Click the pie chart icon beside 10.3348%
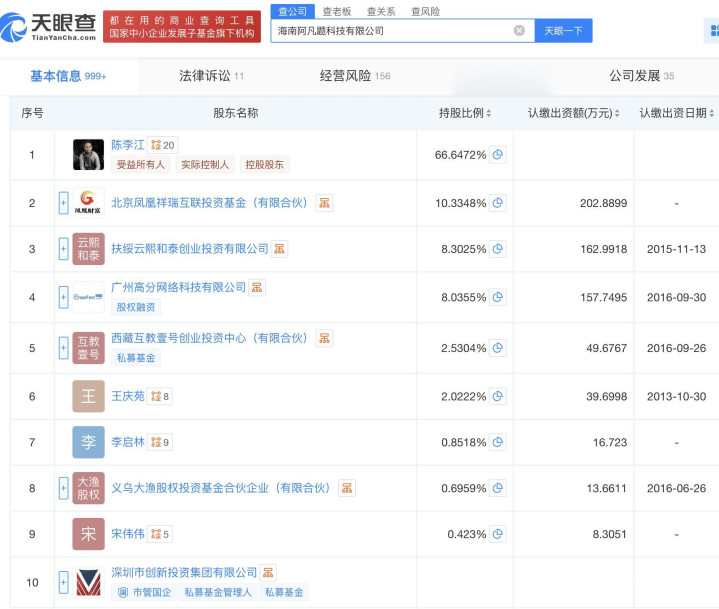 [497, 203]
